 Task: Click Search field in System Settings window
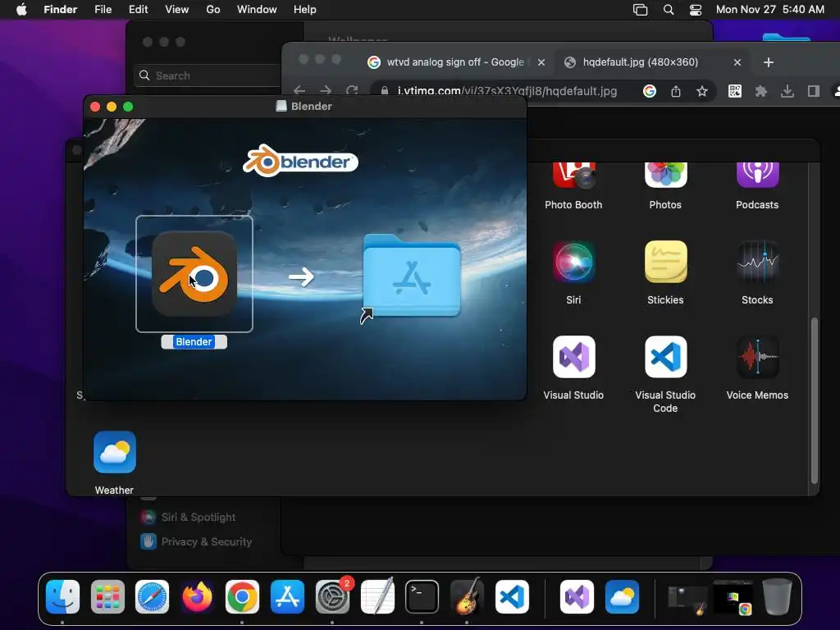pos(208,75)
